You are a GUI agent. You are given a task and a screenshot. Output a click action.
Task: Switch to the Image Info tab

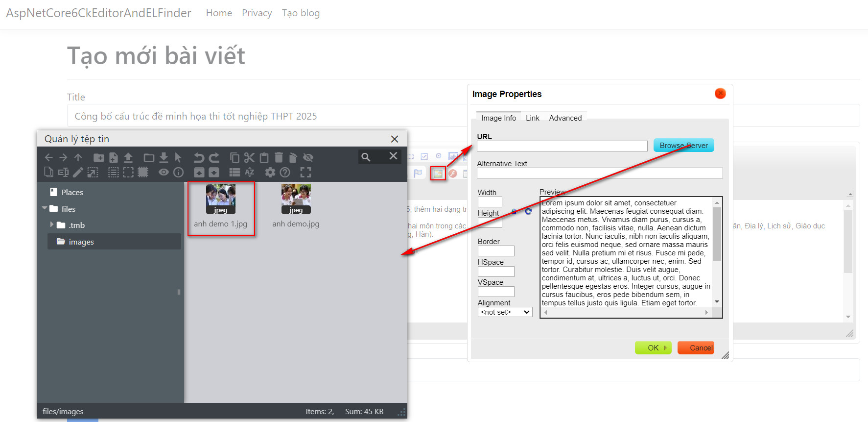click(498, 118)
